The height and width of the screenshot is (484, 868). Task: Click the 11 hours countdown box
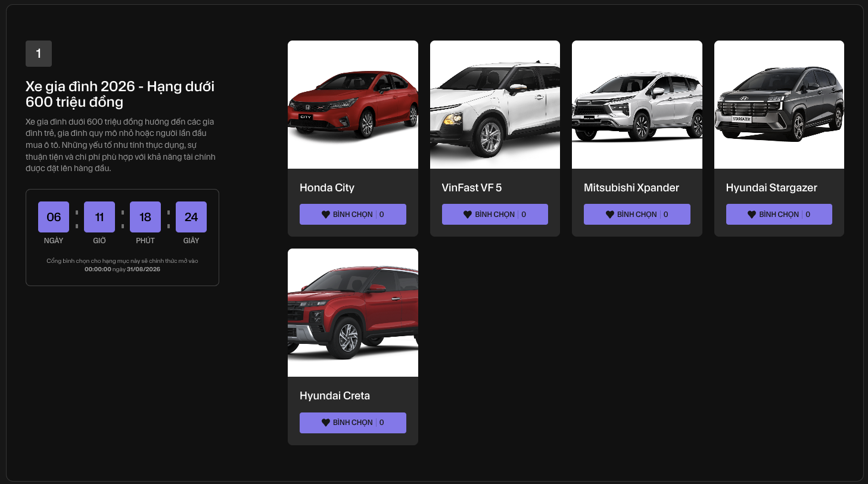click(99, 217)
